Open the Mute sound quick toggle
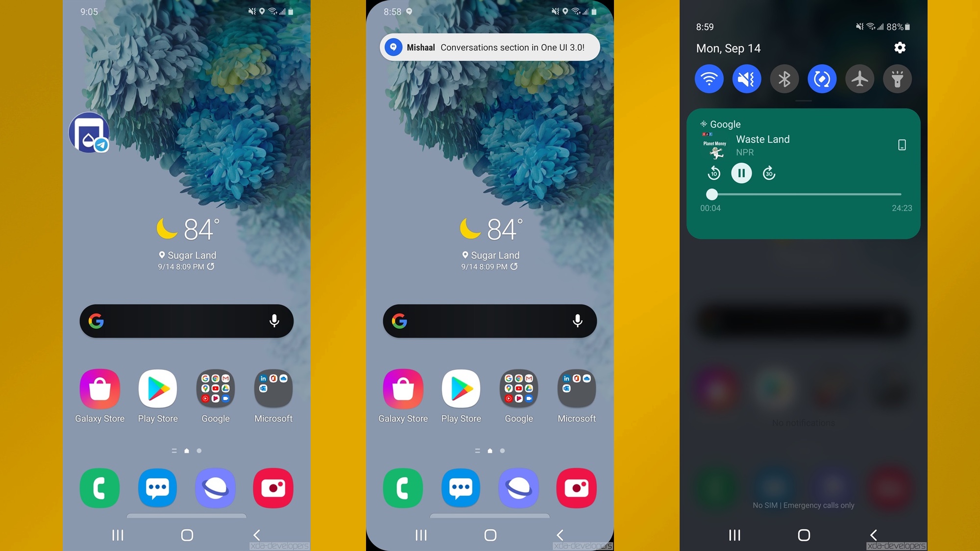The height and width of the screenshot is (551, 980). point(746,79)
